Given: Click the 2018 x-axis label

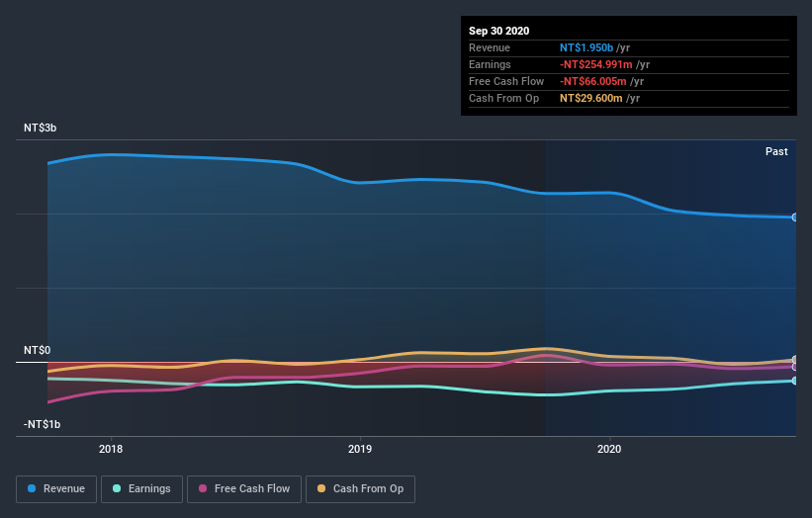Looking at the screenshot, I should point(111,449).
